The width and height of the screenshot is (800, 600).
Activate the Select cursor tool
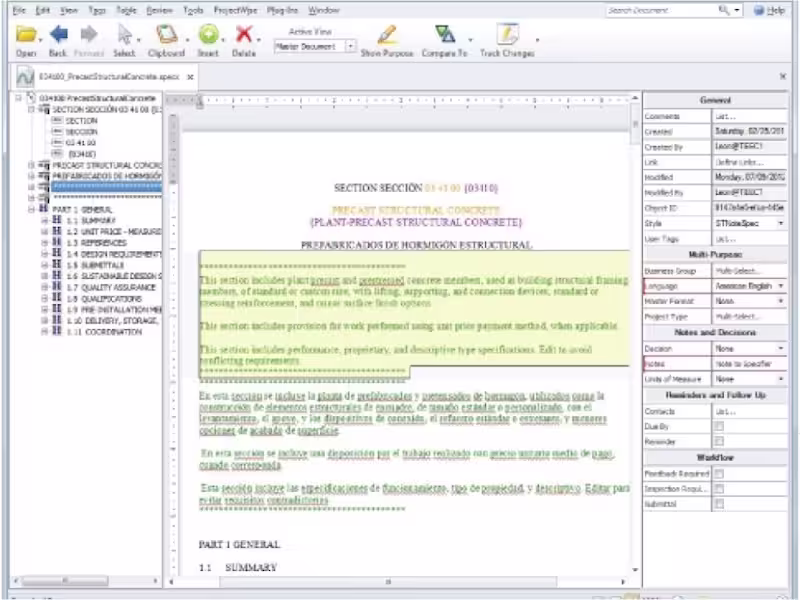click(124, 35)
